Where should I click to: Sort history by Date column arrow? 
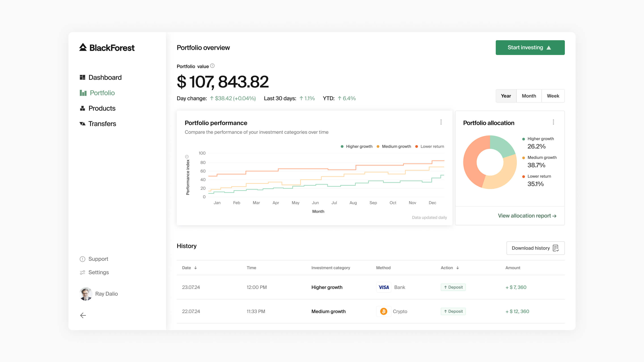[195, 267]
